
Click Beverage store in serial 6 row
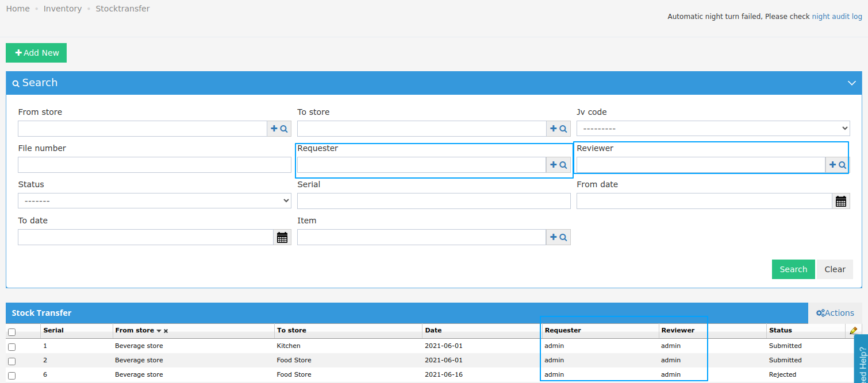point(139,374)
